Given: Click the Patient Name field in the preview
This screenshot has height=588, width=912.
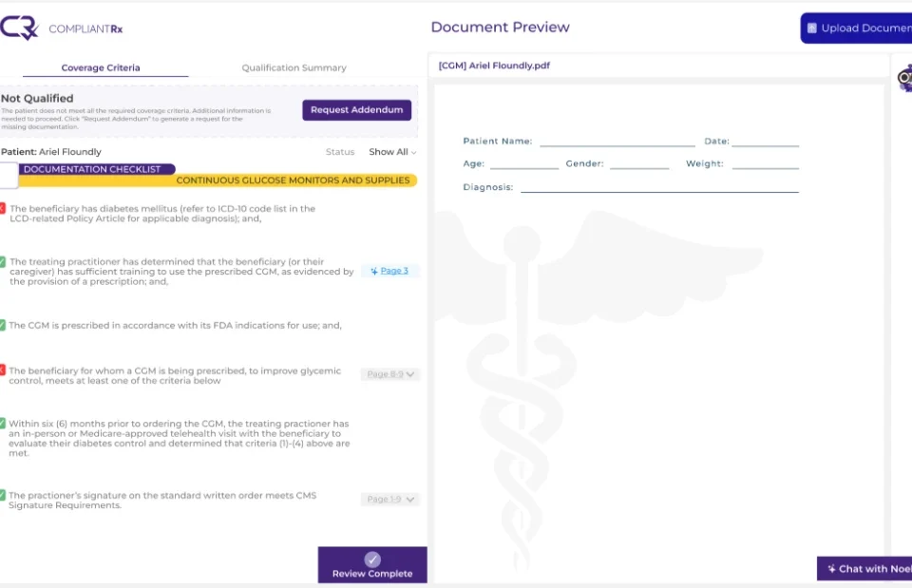Looking at the screenshot, I should tap(617, 141).
